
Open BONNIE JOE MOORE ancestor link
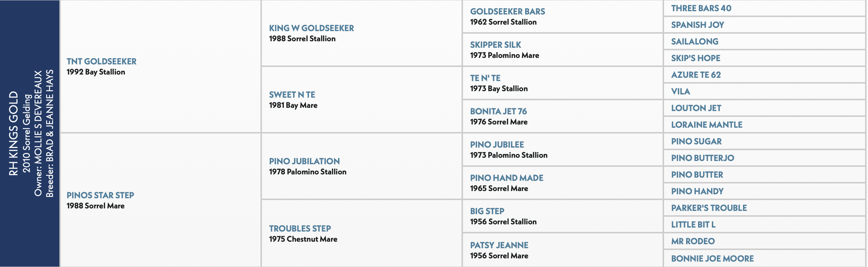713,259
